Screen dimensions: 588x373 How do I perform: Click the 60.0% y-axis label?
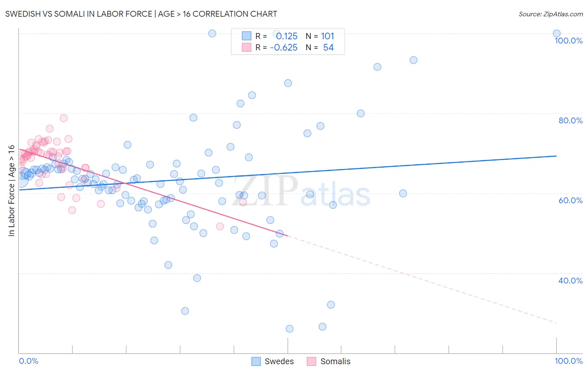pyautogui.click(x=570, y=200)
